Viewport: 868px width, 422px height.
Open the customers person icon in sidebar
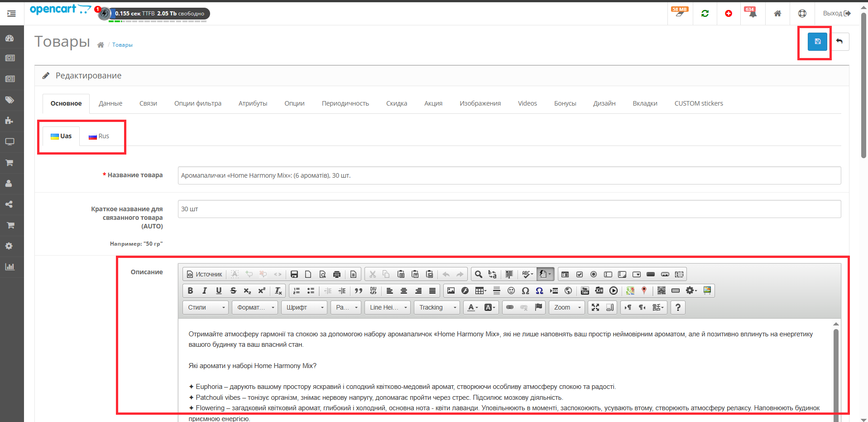click(x=10, y=183)
